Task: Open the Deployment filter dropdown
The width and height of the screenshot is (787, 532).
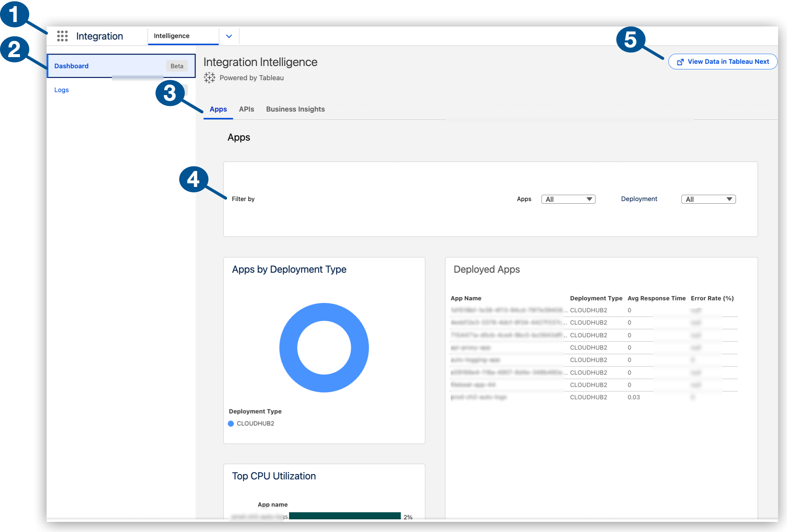Action: [x=708, y=199]
